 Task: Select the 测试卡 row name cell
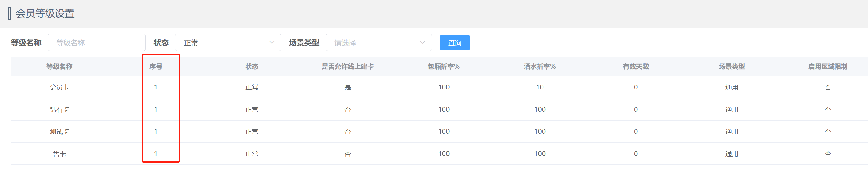click(59, 131)
